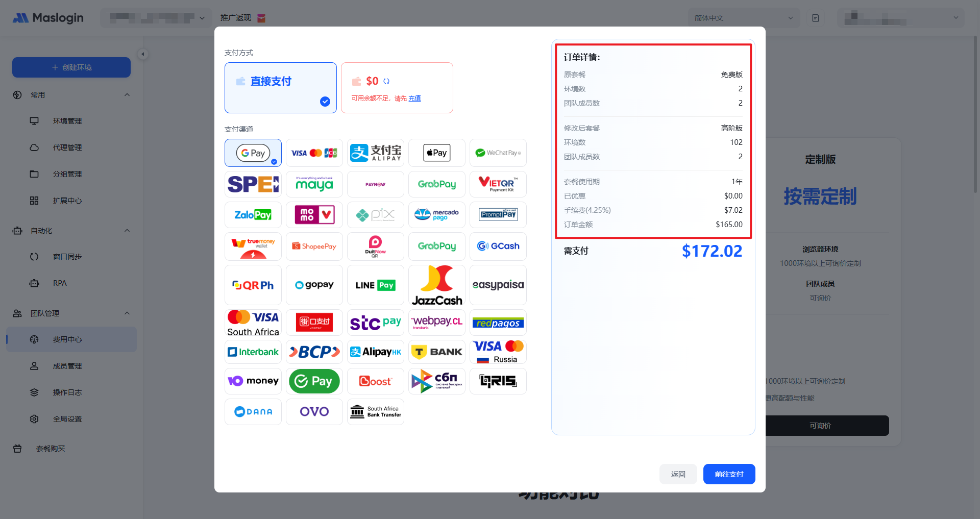Click the 前往支付 button

[x=729, y=474]
